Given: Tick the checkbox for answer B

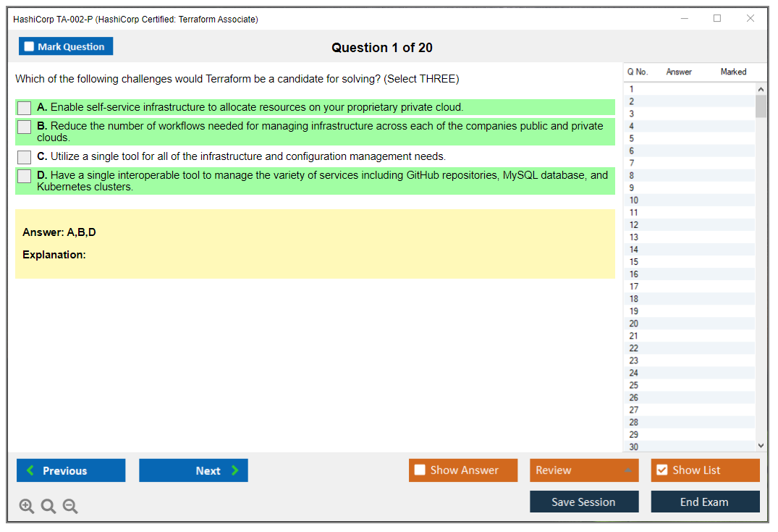Looking at the screenshot, I should tap(25, 127).
